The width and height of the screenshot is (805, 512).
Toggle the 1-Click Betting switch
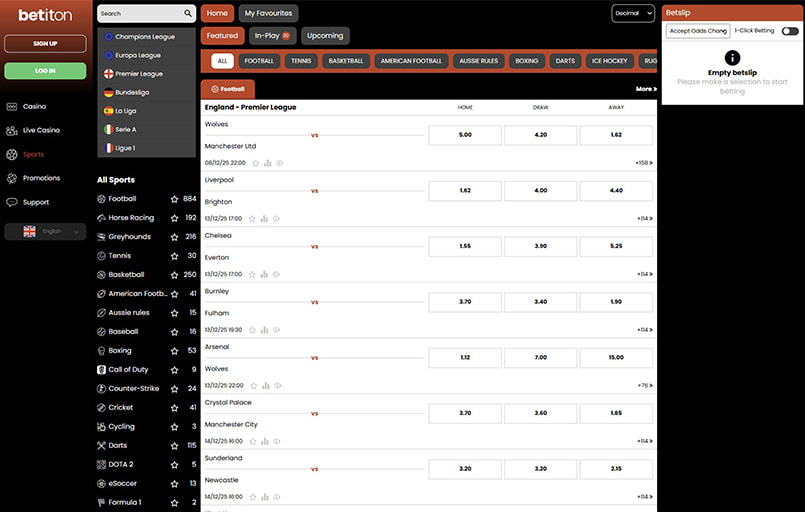click(x=790, y=31)
